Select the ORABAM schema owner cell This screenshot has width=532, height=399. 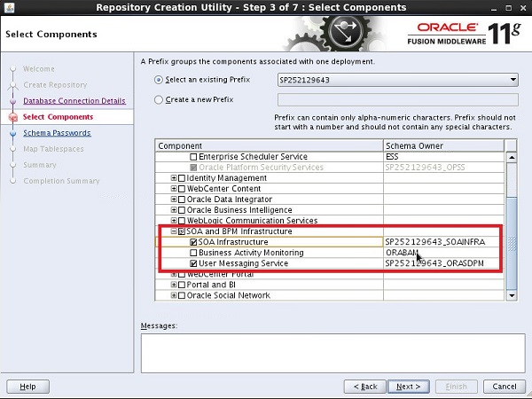point(444,253)
